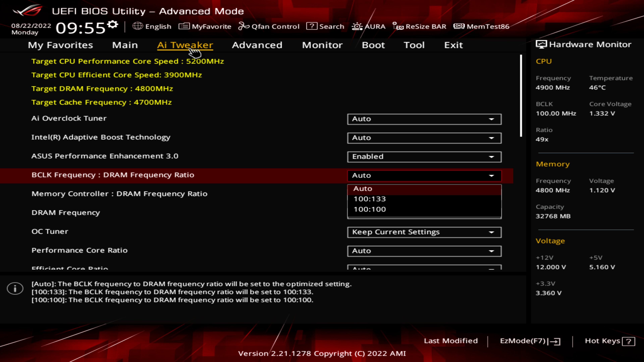Screen dimensions: 644x362
Task: Click the Last Modified button
Action: tap(451, 341)
